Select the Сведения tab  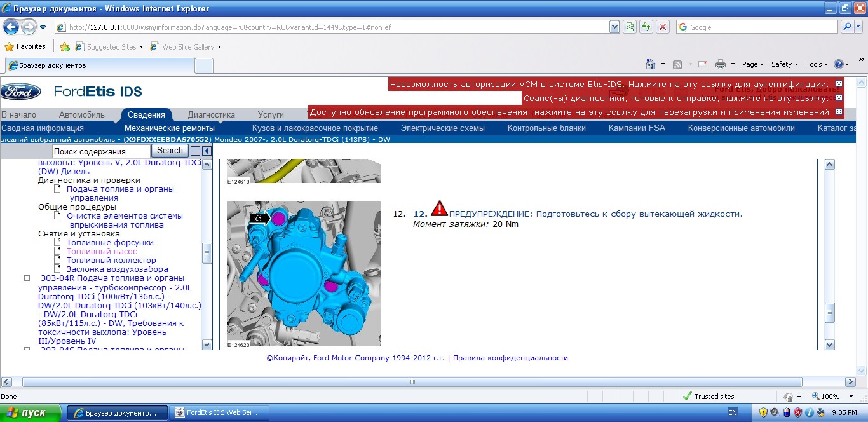click(146, 114)
